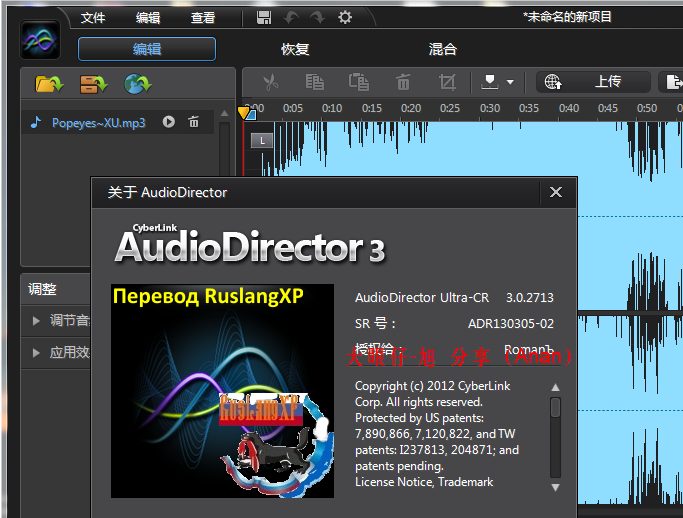Click the SR number ADR130305-02

point(511,324)
